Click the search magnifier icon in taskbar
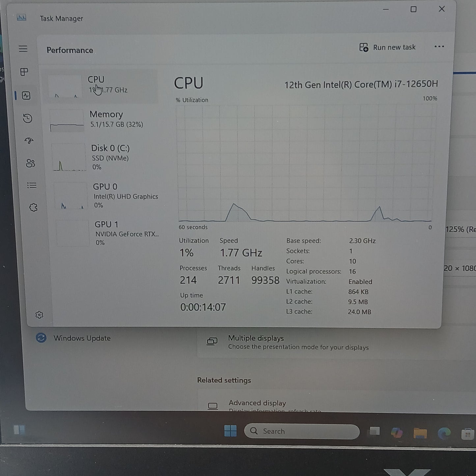The width and height of the screenshot is (476, 476). tap(254, 431)
